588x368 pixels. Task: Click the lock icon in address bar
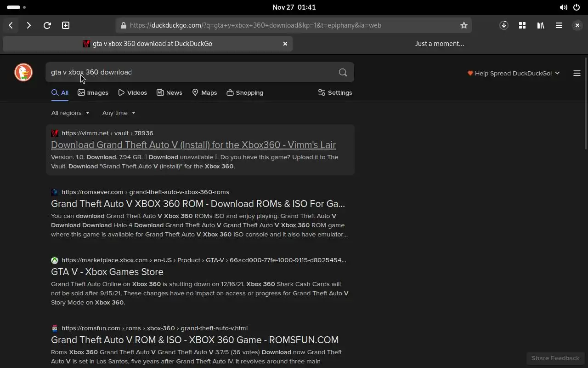click(123, 25)
